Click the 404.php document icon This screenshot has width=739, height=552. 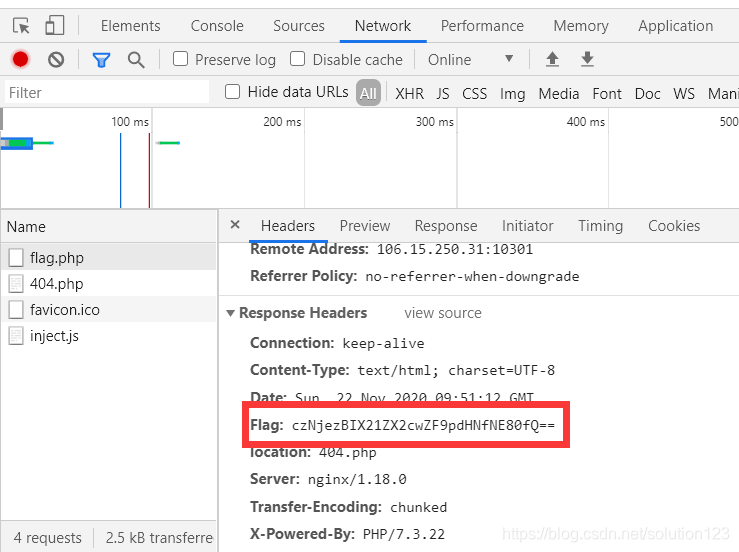point(16,284)
